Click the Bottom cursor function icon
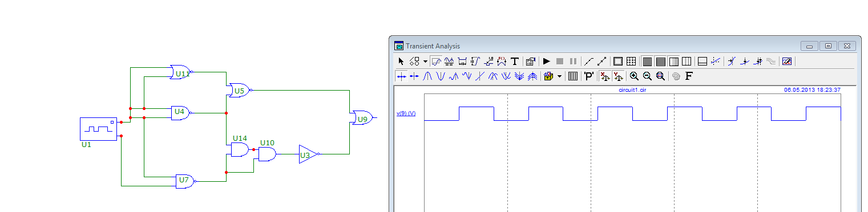 pos(520,76)
